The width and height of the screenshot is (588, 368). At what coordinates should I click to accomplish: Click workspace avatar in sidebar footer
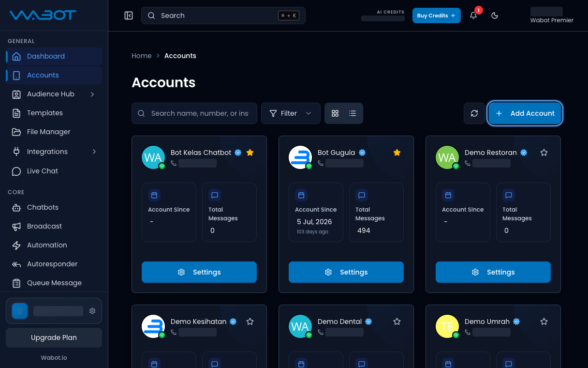(20, 311)
